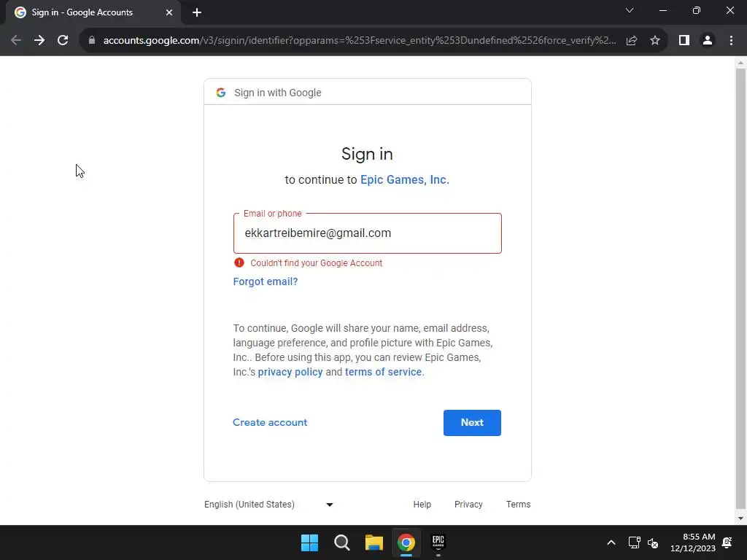This screenshot has width=747, height=560.
Task: Go back to the previous page
Action: coord(16,41)
